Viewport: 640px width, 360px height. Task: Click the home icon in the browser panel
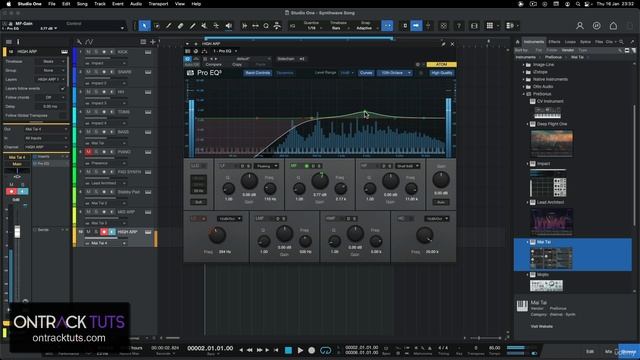[518, 42]
